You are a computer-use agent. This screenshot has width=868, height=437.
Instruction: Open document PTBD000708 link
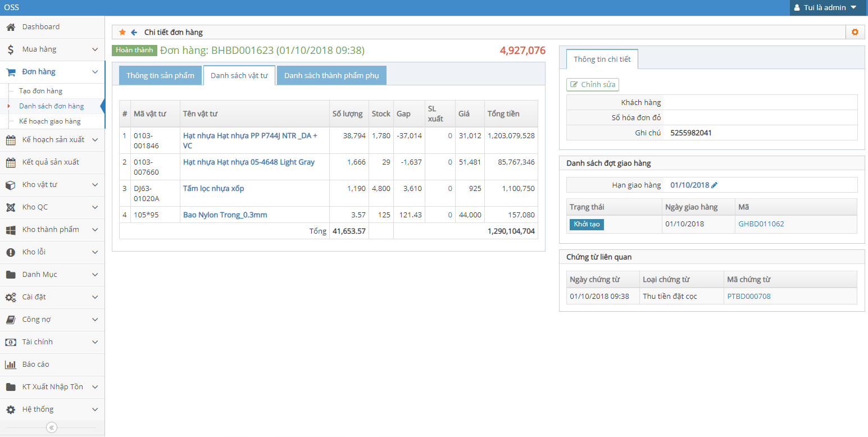point(749,296)
